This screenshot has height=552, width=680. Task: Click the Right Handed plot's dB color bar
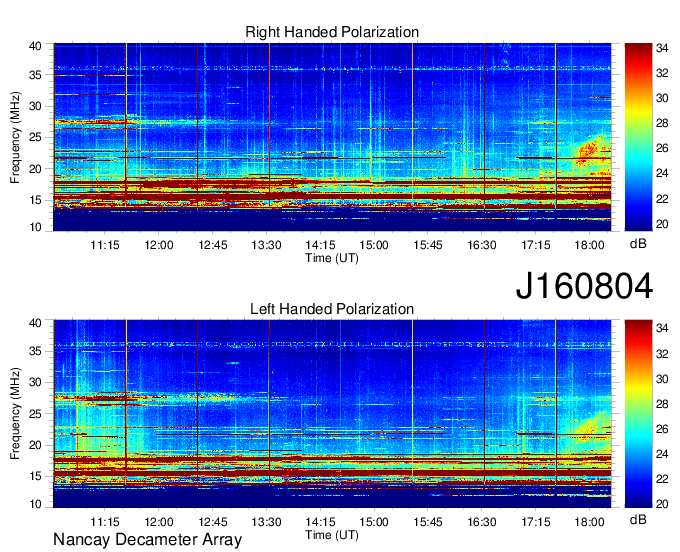coord(638,137)
